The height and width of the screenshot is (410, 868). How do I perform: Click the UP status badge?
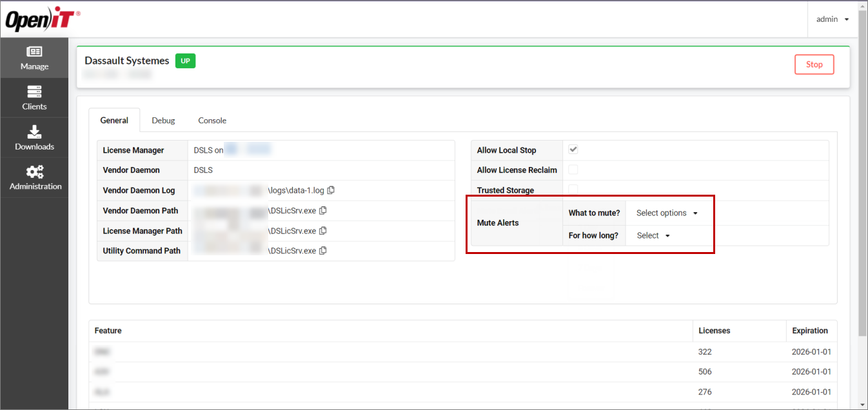(x=185, y=61)
